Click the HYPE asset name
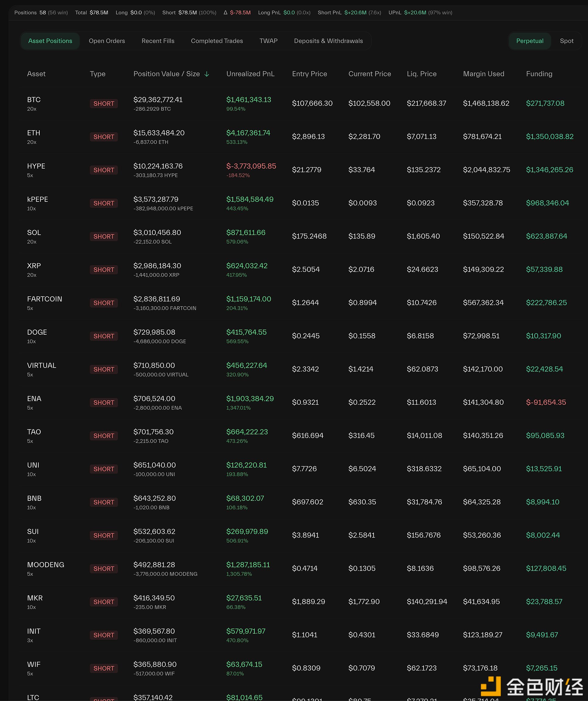This screenshot has width=588, height=701. tap(36, 166)
